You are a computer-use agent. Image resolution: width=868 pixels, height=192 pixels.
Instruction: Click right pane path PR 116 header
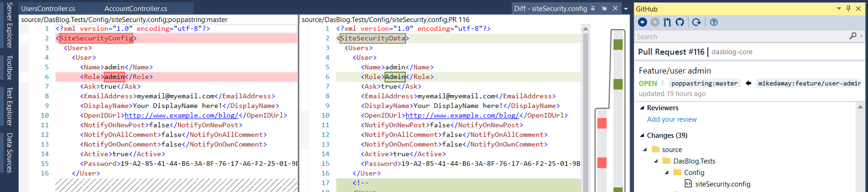tap(386, 19)
